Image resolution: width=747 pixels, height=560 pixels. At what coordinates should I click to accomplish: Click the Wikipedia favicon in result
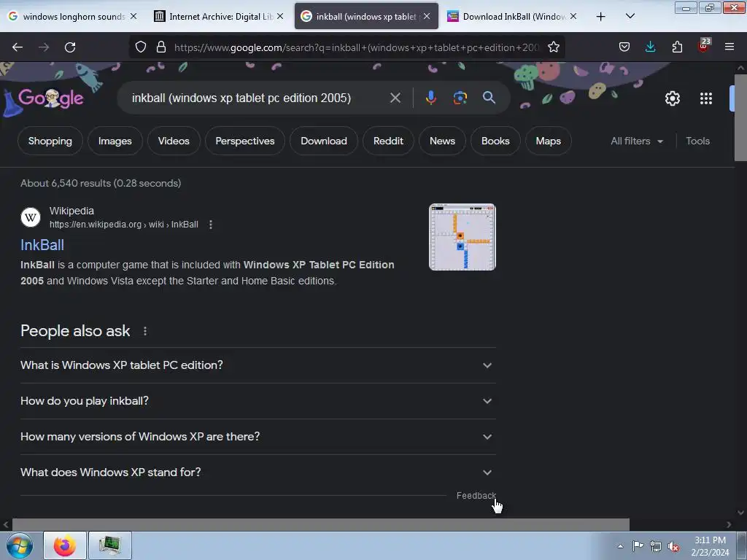pyautogui.click(x=31, y=217)
